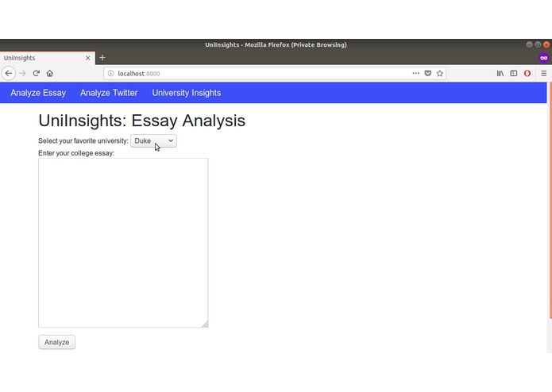The height and width of the screenshot is (392, 552).
Task: Maximize the Firefox window
Action: (x=538, y=44)
